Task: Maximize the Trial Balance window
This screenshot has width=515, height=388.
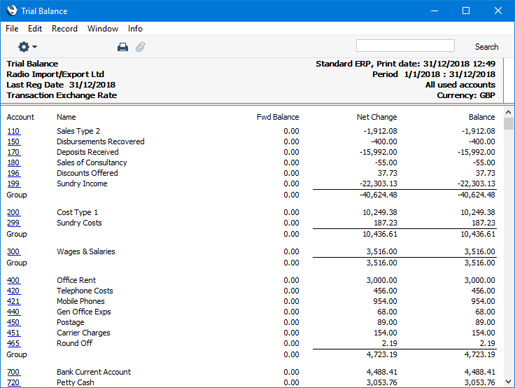Action: point(466,11)
